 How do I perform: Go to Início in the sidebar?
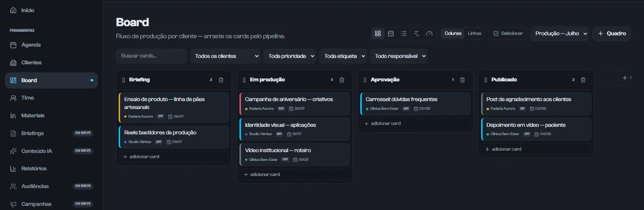pyautogui.click(x=51, y=10)
